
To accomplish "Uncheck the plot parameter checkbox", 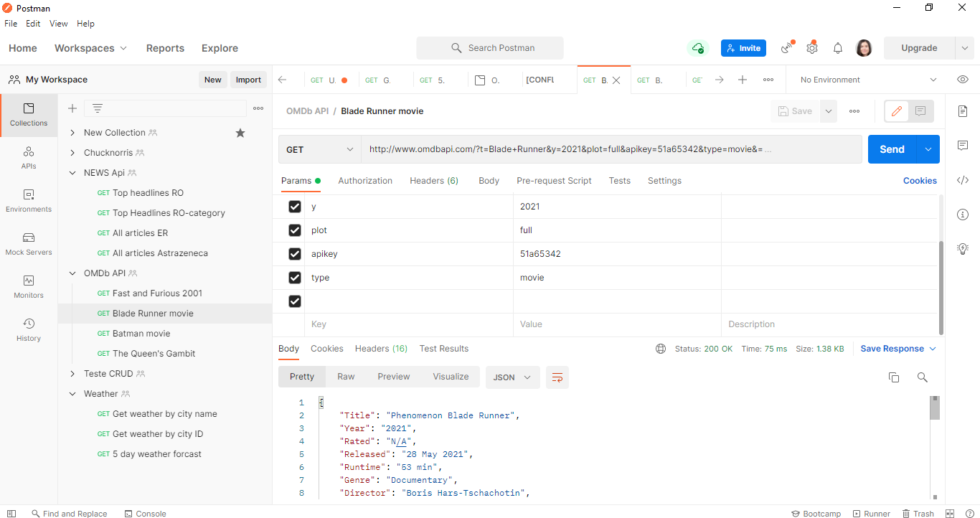I will tap(294, 230).
